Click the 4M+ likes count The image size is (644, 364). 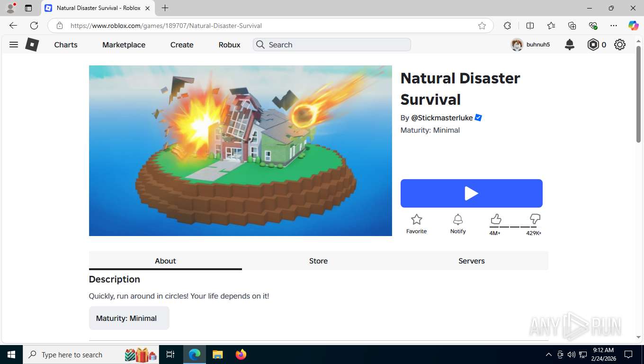click(495, 233)
